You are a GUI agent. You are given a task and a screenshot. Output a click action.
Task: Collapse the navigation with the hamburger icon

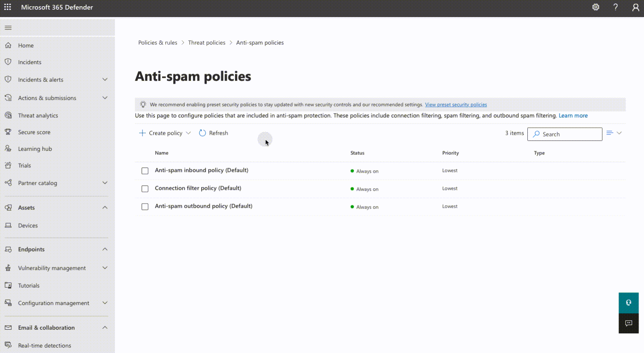(x=8, y=27)
